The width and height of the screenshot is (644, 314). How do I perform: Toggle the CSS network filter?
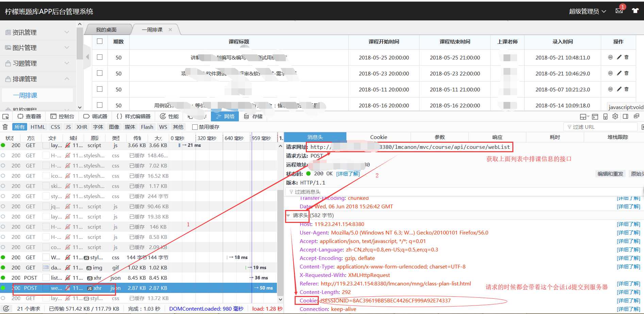(55, 127)
